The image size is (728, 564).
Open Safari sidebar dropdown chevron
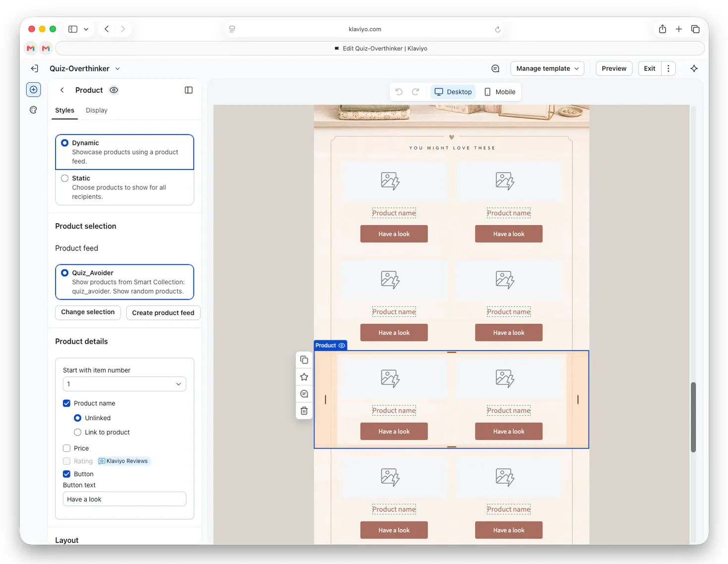click(86, 29)
